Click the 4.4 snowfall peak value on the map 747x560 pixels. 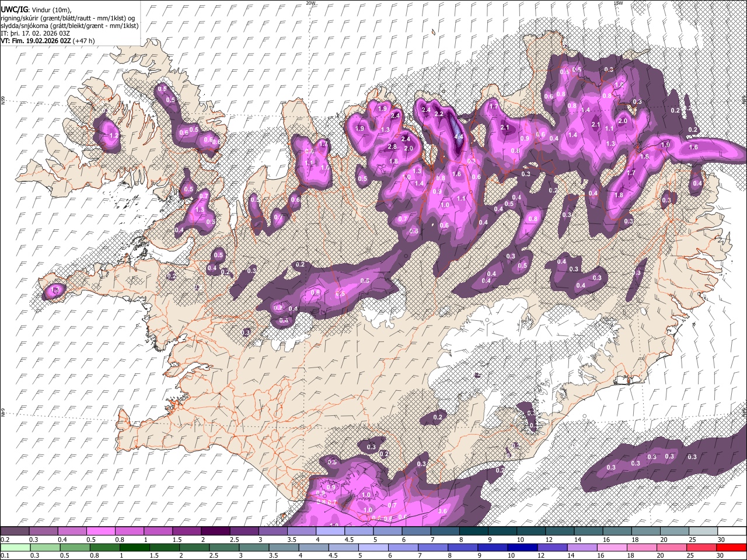458,136
